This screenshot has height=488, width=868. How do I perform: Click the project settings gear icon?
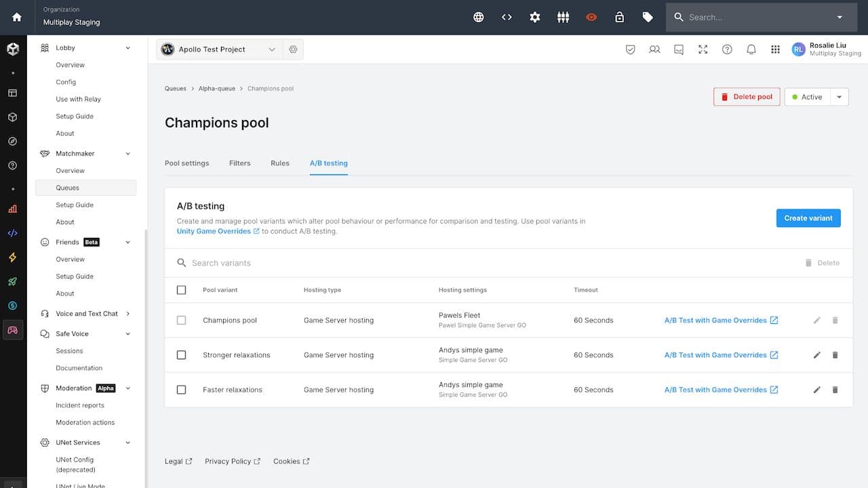[x=293, y=49]
